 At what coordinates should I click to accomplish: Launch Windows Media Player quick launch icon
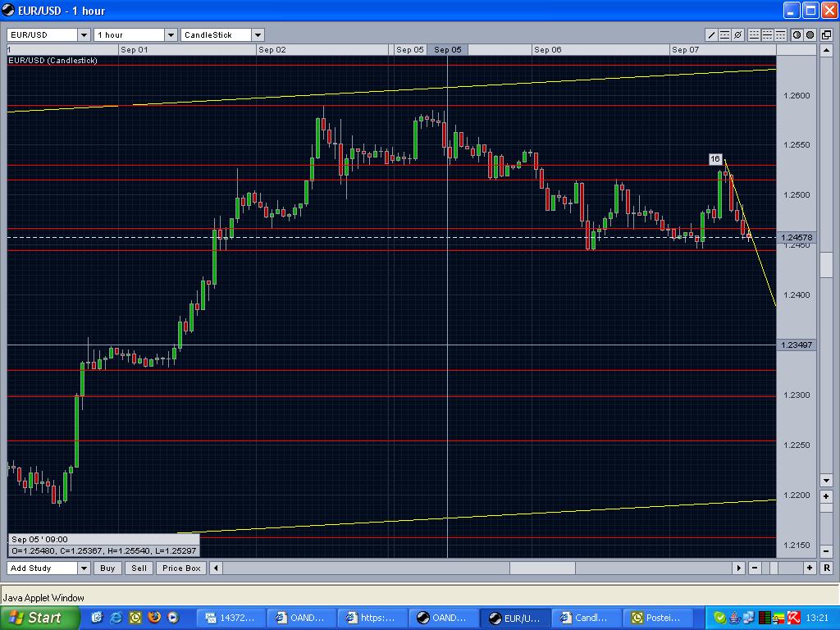click(x=173, y=618)
